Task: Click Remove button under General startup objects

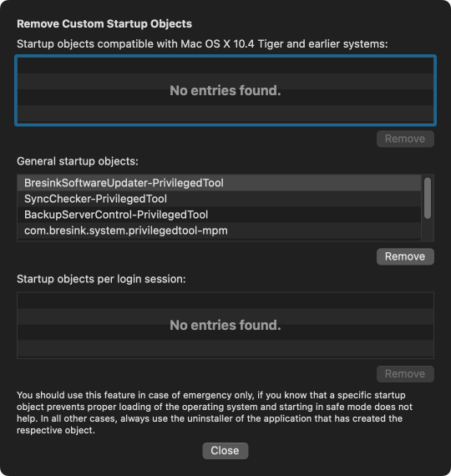Action: click(405, 256)
